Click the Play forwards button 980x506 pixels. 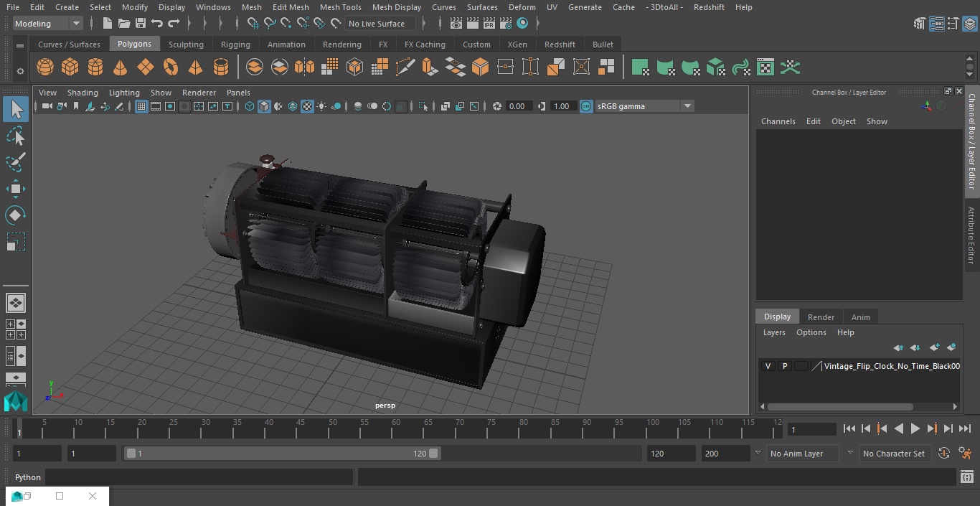[x=915, y=428]
